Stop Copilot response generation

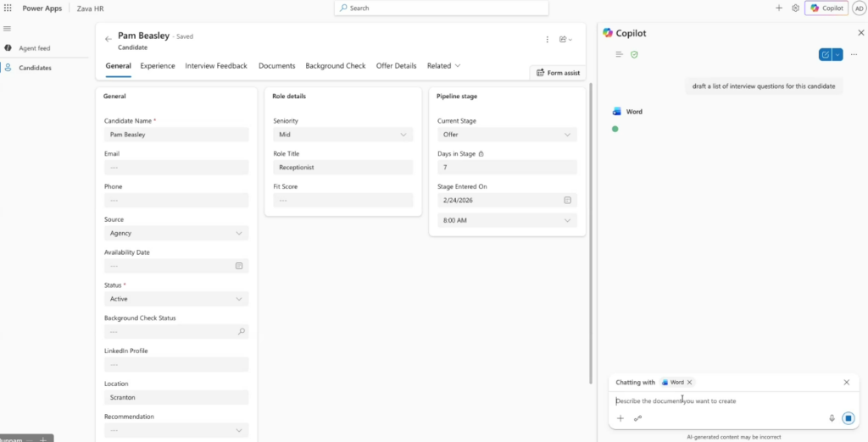[x=848, y=418]
